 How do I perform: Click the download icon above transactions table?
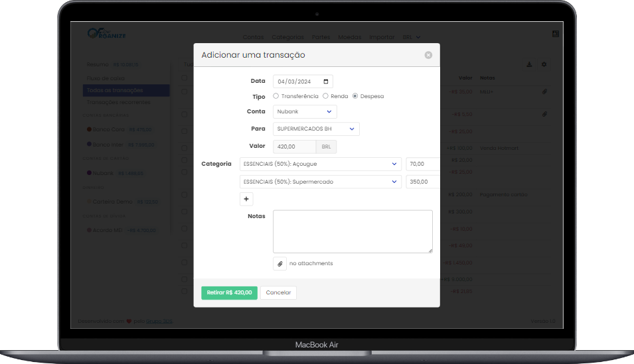tap(529, 64)
